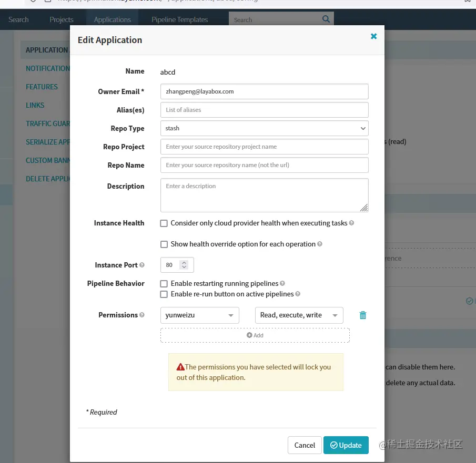Check Consider only cloud provider health option

click(164, 223)
